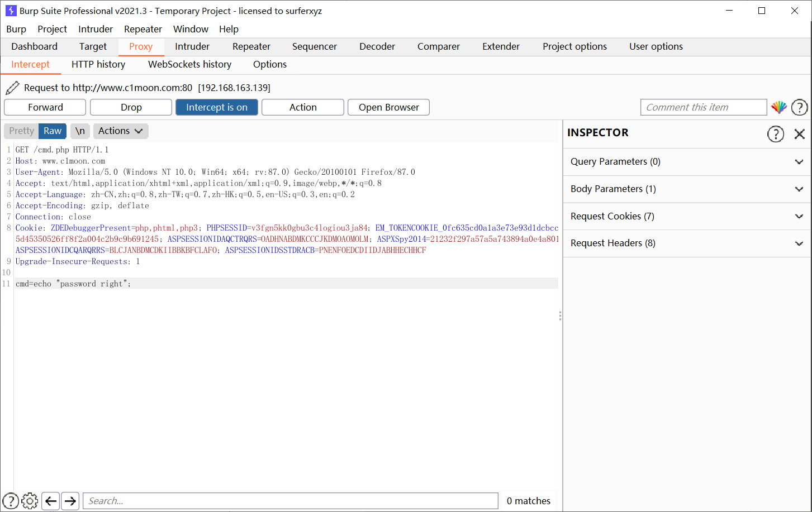The image size is (812, 512).
Task: Open the Project menu
Action: (x=52, y=29)
